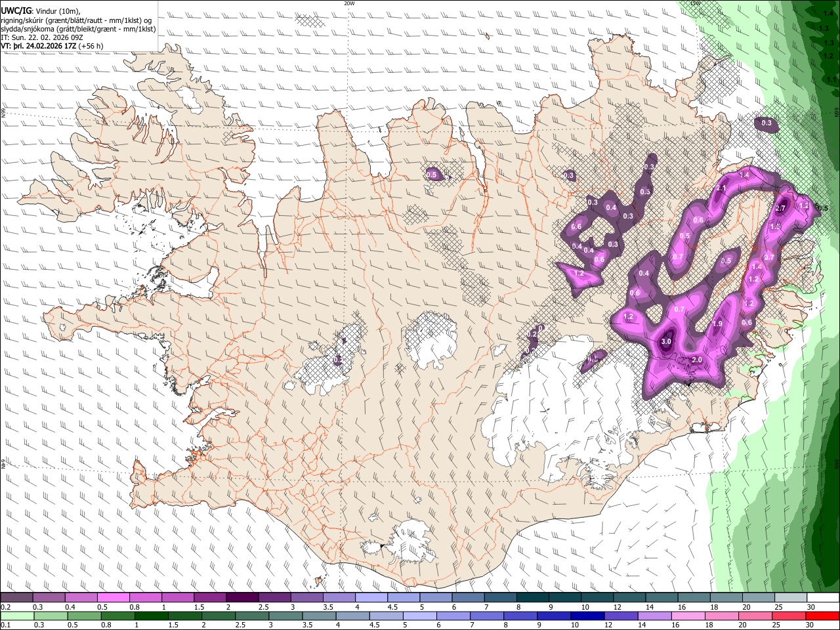Click the snow scale swatch between 0.2 and 0.3
Screen dimensions: 840x630
(16, 597)
